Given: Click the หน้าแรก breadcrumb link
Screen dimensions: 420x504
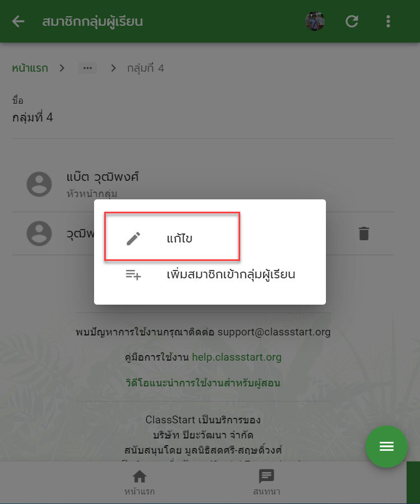Looking at the screenshot, I should (30, 68).
